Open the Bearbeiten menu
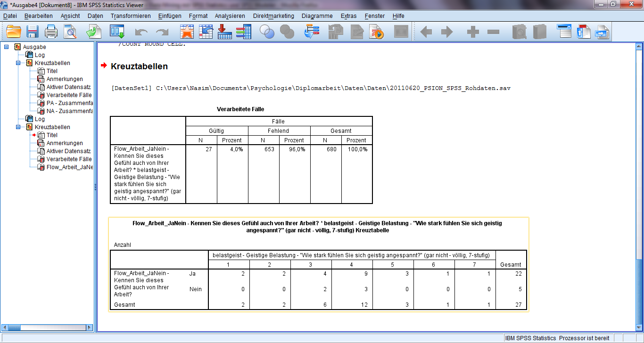Image resolution: width=644 pixels, height=343 pixels. (x=39, y=16)
